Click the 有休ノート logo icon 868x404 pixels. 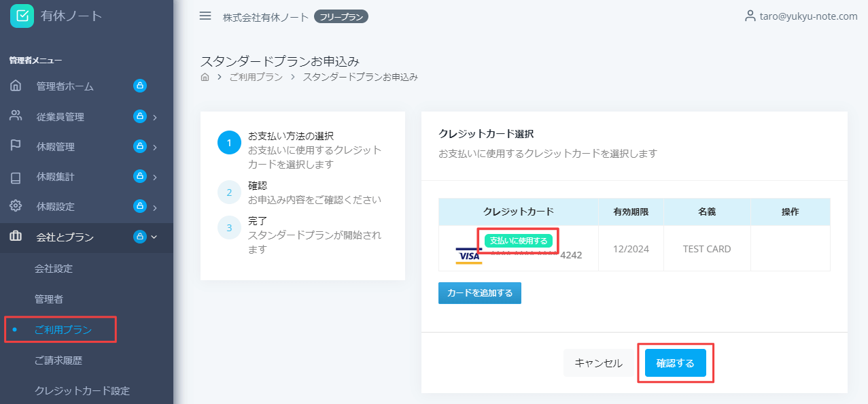(x=22, y=16)
